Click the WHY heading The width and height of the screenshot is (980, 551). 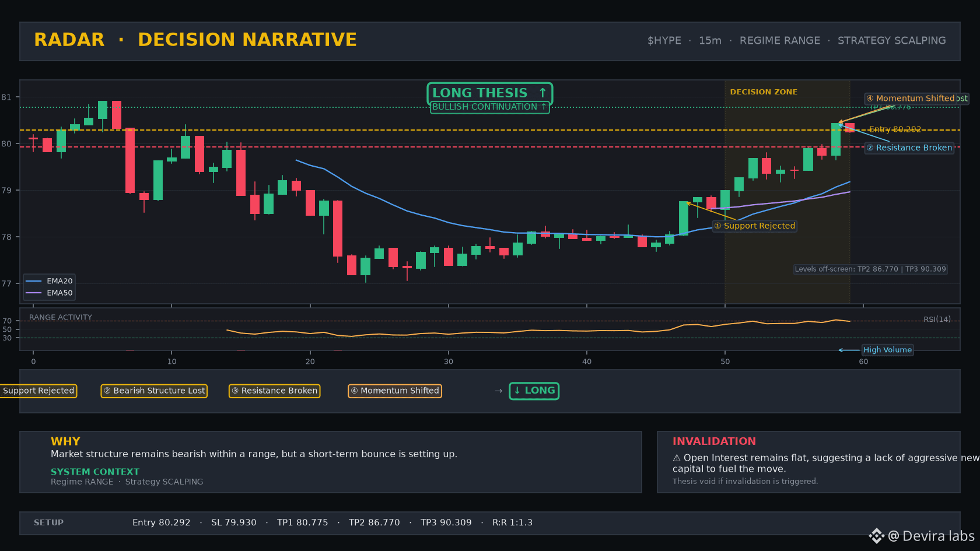(x=65, y=441)
